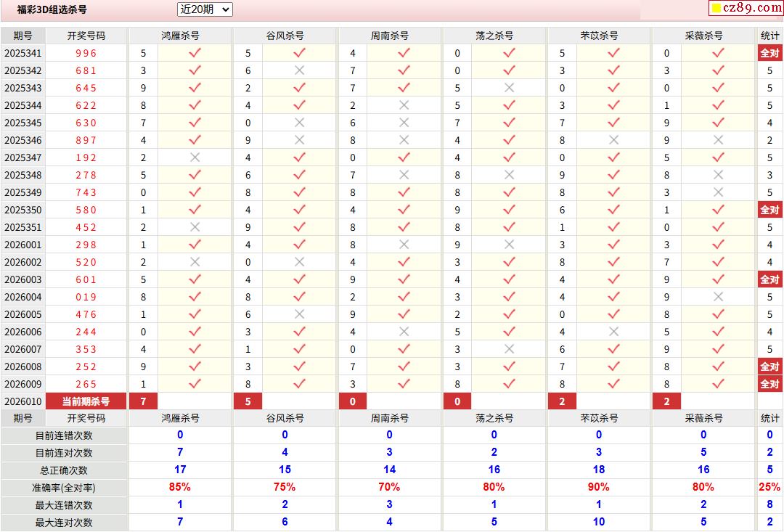This screenshot has width=784, height=532.
Task: Click 周南杀号 gray X mark in row 2025344
Action: 404,105
